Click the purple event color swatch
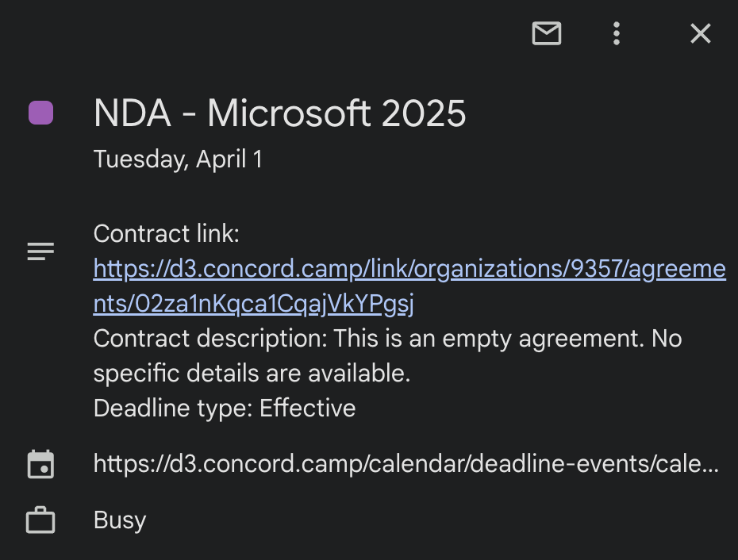The width and height of the screenshot is (738, 560). click(x=41, y=113)
